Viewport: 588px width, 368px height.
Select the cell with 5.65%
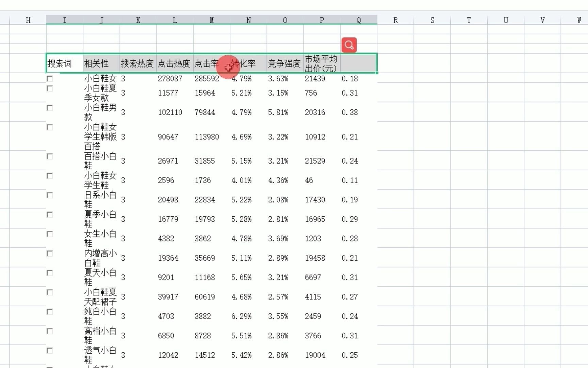click(248, 277)
